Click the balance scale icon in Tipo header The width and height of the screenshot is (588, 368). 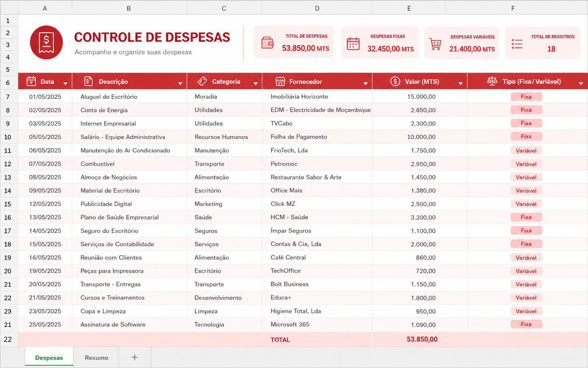[492, 81]
